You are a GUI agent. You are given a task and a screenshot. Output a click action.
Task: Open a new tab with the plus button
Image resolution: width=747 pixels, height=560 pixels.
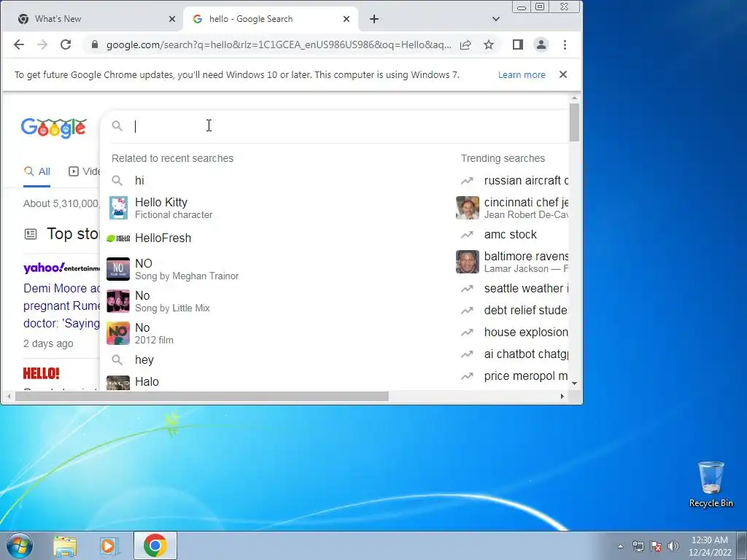(x=374, y=19)
